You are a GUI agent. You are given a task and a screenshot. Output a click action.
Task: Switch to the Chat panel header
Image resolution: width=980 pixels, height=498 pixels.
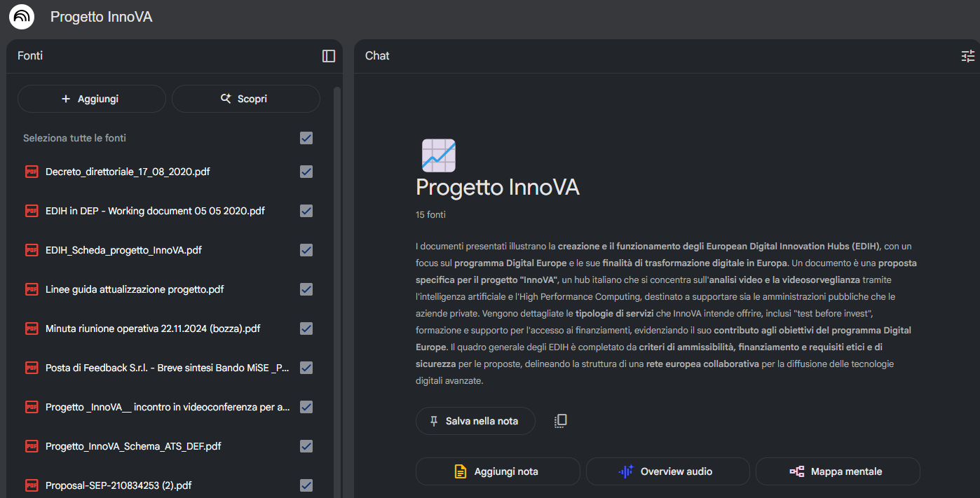[x=377, y=55]
